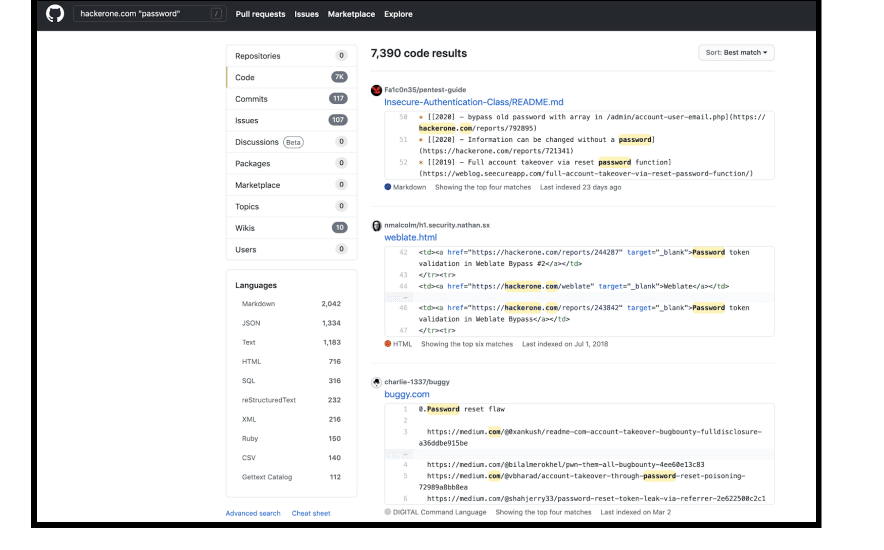The width and height of the screenshot is (884, 550).
Task: Click charlie-1337 user avatar
Action: [x=376, y=382]
